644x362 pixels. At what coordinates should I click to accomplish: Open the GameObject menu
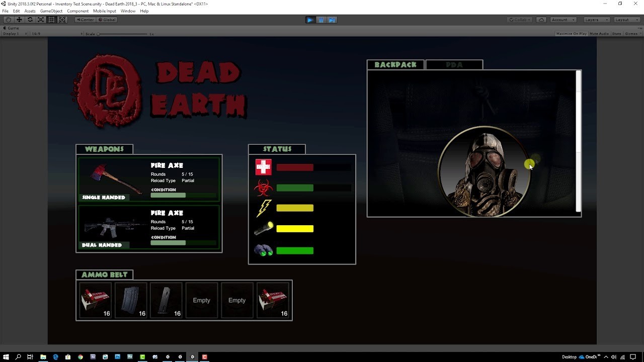[x=51, y=11]
